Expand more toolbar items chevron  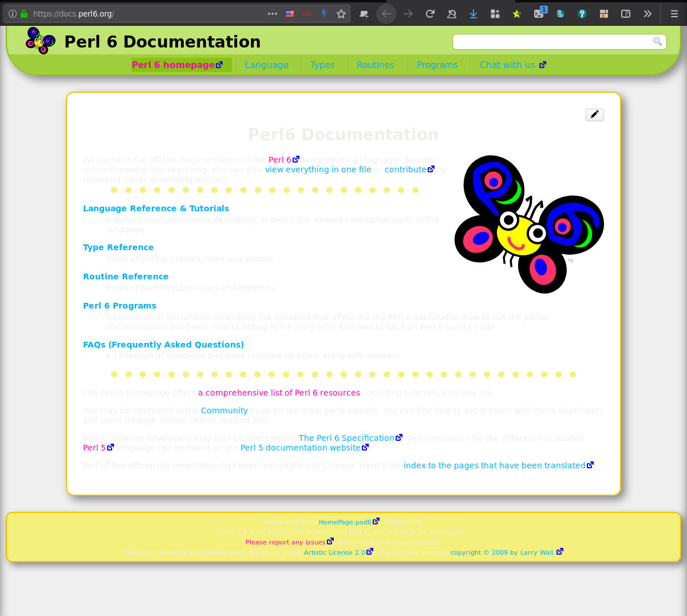[647, 14]
